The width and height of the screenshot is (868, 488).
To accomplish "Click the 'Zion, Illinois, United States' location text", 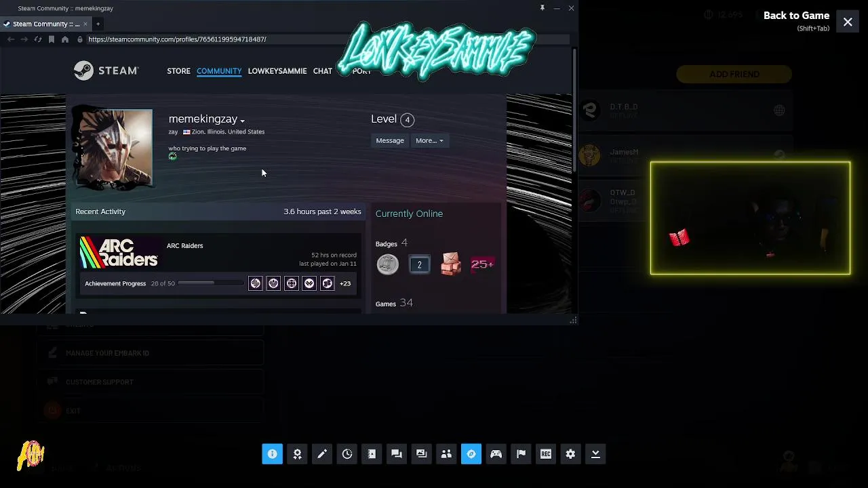I will [228, 132].
